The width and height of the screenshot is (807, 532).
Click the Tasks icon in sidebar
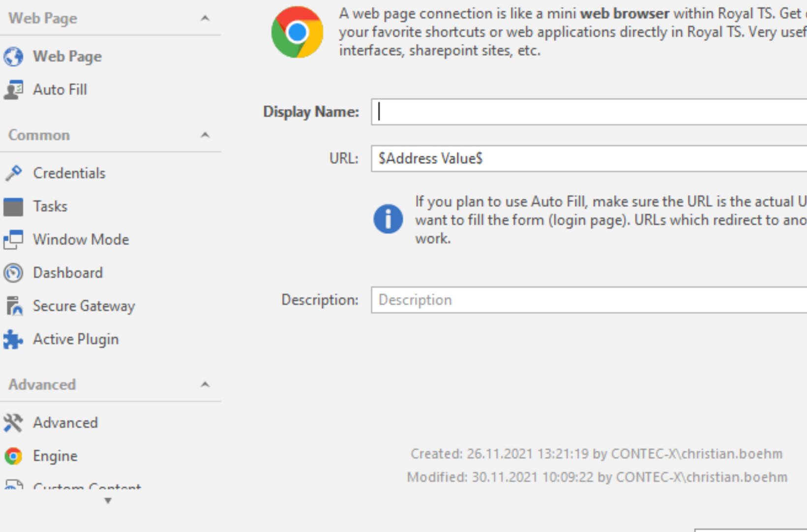tap(13, 207)
